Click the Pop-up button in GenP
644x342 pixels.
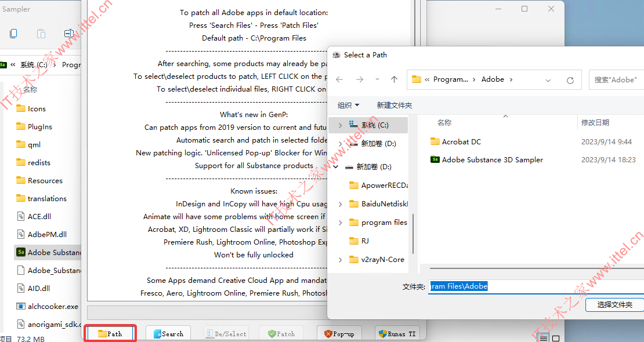339,334
